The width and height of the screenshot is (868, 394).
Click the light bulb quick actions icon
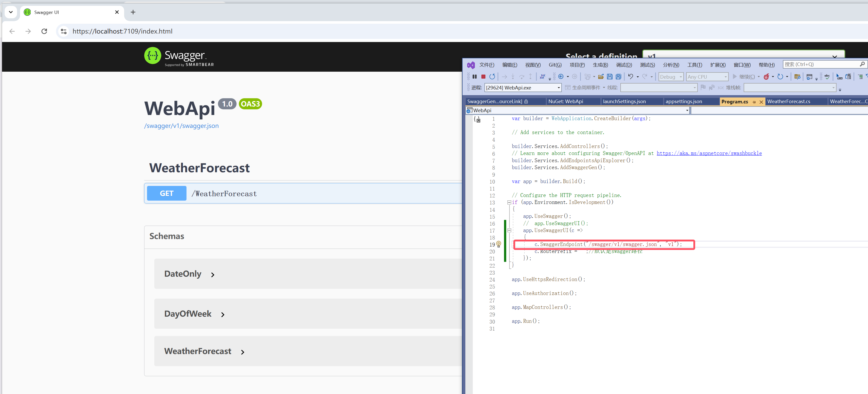point(499,244)
